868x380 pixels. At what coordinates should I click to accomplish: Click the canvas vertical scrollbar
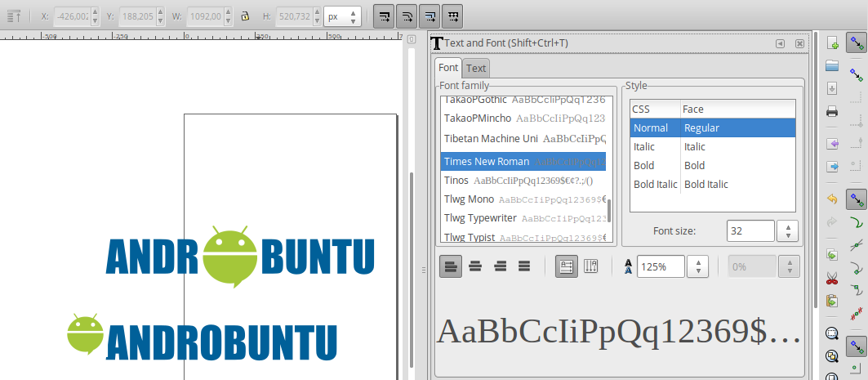pos(411,270)
